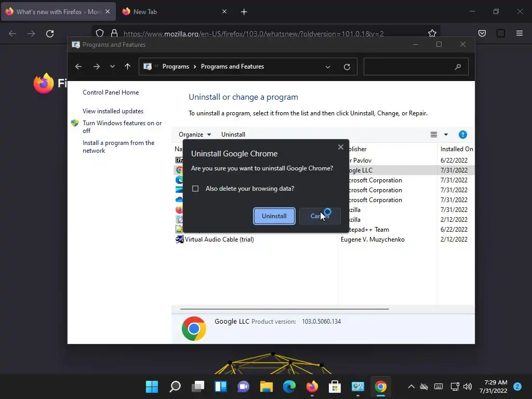
Task: Open Install a program from the network
Action: point(118,147)
